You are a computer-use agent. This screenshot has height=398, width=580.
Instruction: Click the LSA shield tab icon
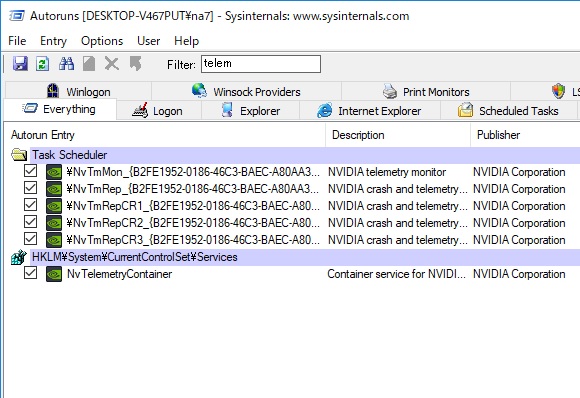point(559,91)
